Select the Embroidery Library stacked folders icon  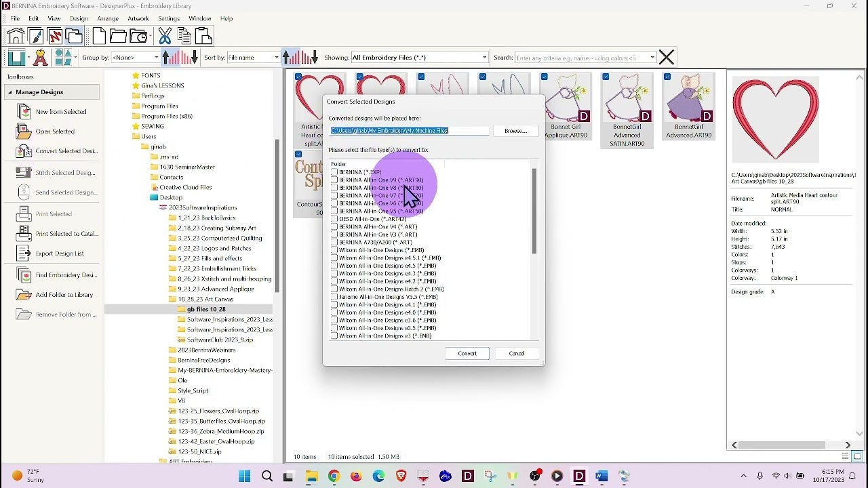pyautogui.click(x=75, y=36)
